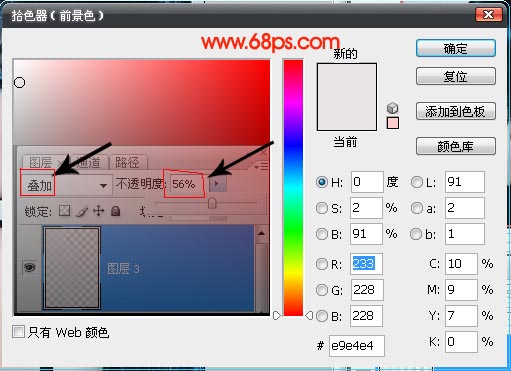The image size is (511, 371).
Task: Click the H value field showing 0
Action: pyautogui.click(x=367, y=182)
